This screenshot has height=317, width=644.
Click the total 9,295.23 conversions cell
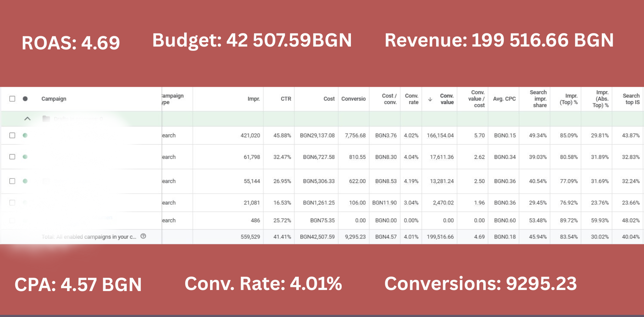click(355, 237)
